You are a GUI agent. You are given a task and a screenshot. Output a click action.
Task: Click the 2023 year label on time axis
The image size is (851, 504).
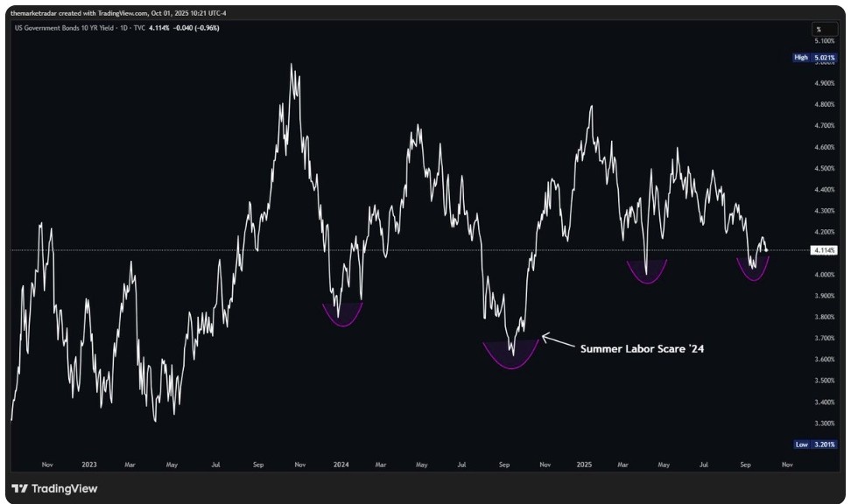[89, 465]
